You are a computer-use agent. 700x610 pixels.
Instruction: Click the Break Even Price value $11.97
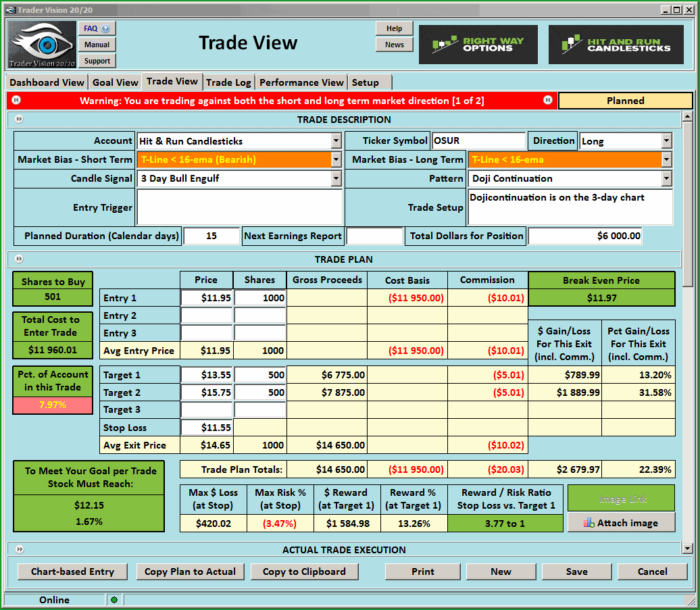tap(601, 298)
